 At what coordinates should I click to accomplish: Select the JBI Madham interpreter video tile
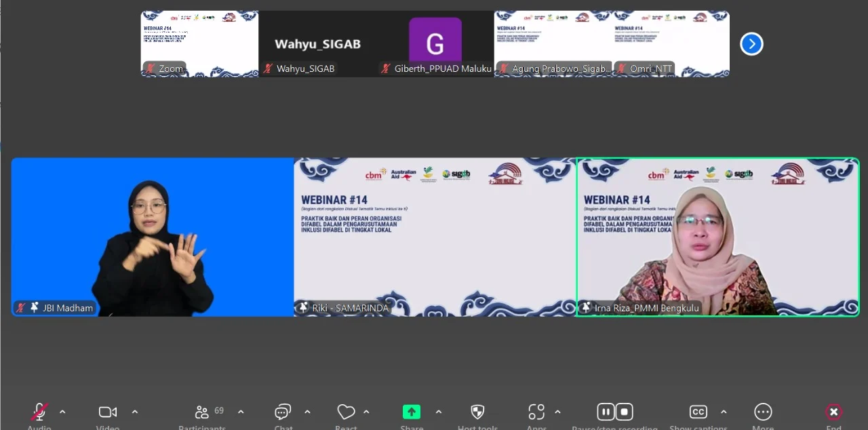click(x=153, y=237)
